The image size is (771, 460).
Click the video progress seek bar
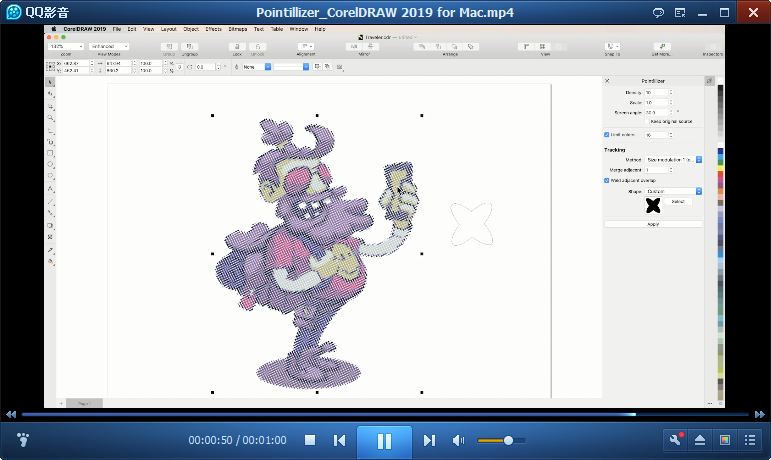click(385, 414)
